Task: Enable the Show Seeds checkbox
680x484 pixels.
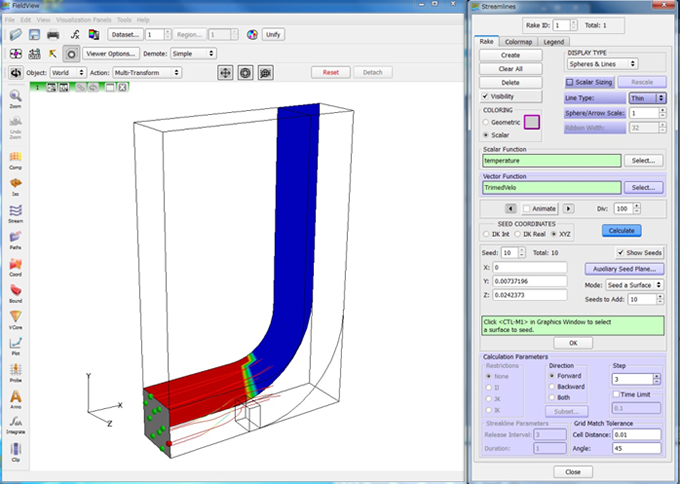Action: [x=620, y=252]
